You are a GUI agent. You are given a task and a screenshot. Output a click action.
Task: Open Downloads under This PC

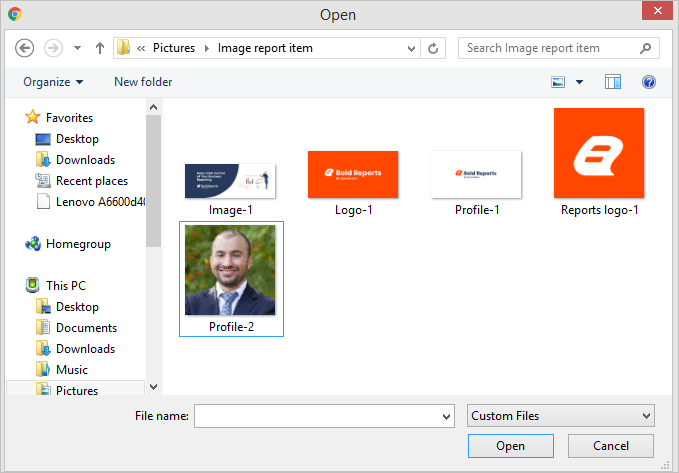(x=85, y=349)
